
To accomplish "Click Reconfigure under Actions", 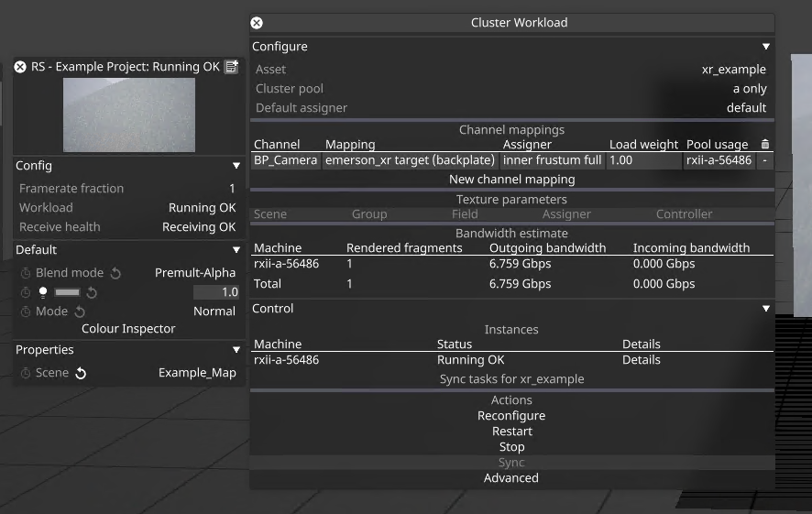I will tap(511, 416).
